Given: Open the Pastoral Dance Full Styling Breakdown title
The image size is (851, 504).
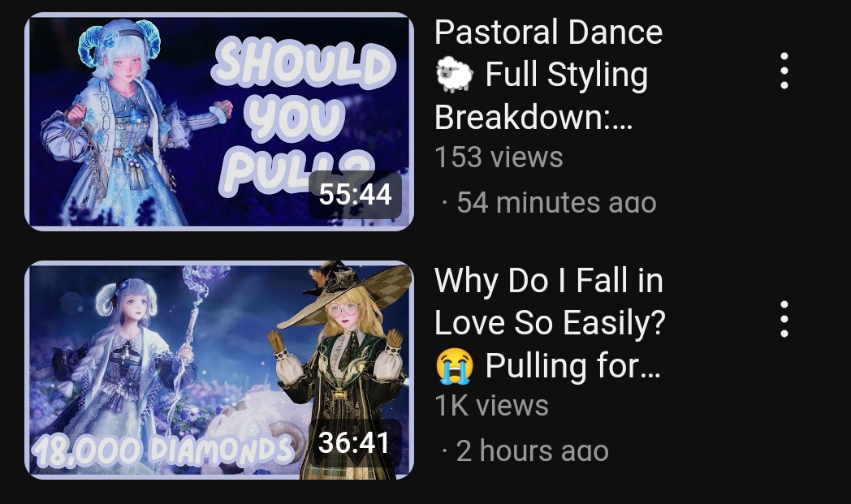Looking at the screenshot, I should point(548,75).
